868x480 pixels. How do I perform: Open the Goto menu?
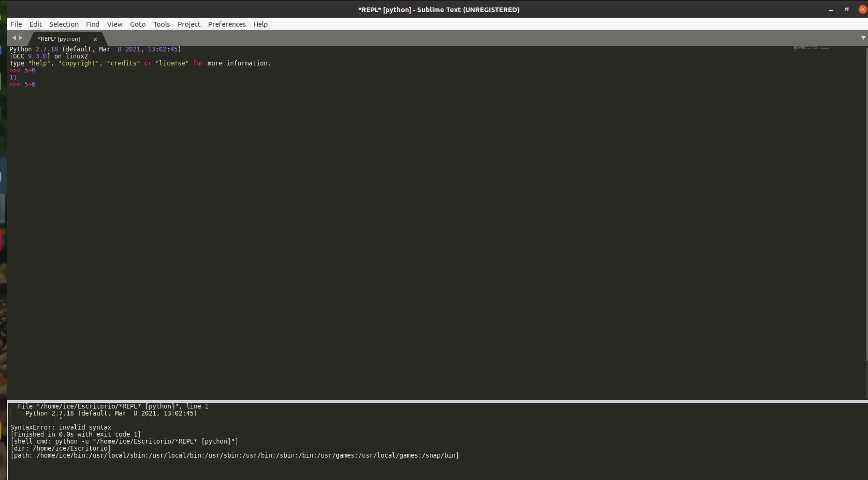pos(137,24)
